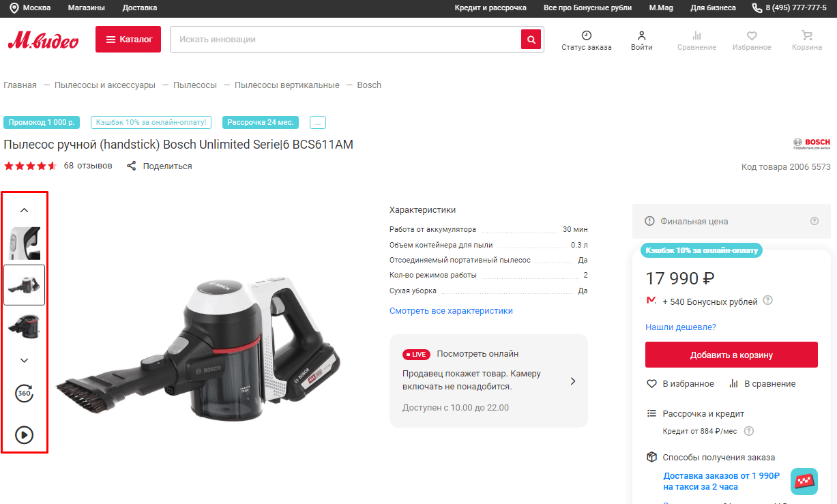Open the 360 degree view icon
This screenshot has height=504, width=837.
tap(25, 394)
